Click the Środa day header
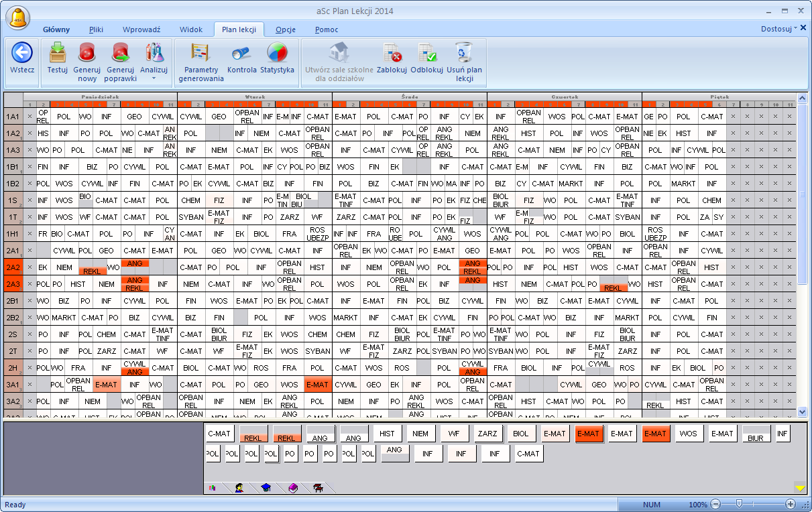Screen dimensions: 812x512 coord(409,97)
